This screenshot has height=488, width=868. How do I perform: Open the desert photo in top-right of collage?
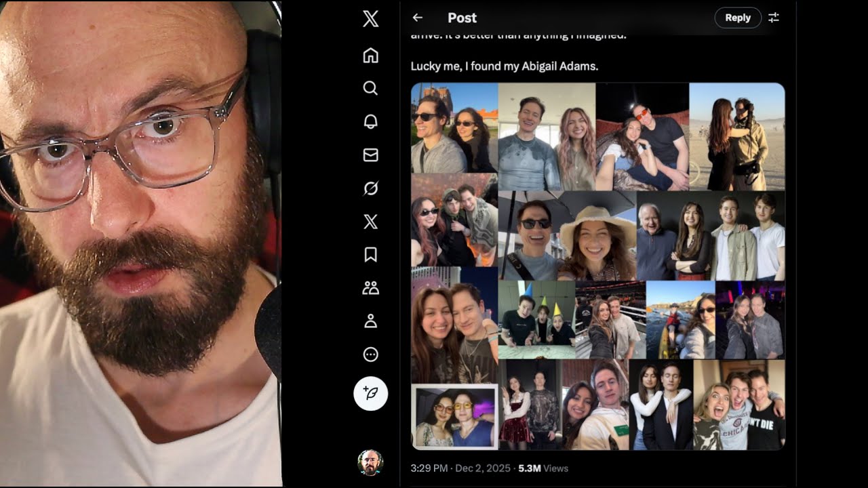(736, 136)
